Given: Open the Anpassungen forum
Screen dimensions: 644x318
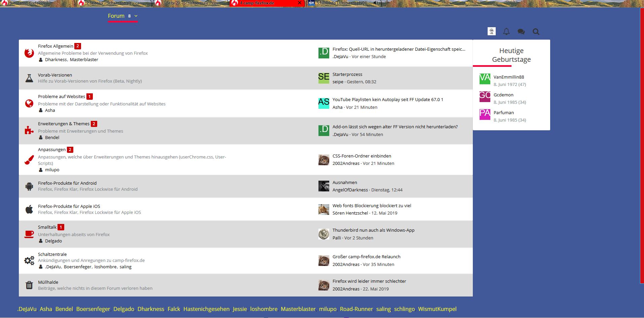Looking at the screenshot, I should pos(52,149).
